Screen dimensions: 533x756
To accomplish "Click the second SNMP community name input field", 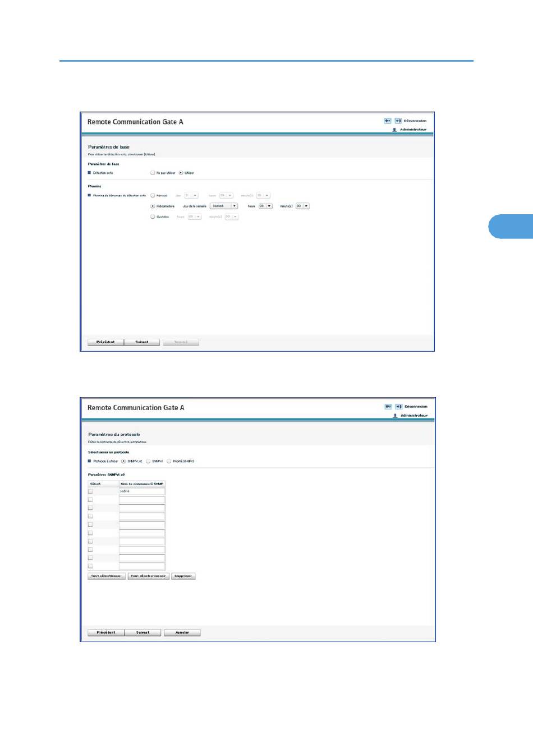I will click(142, 500).
